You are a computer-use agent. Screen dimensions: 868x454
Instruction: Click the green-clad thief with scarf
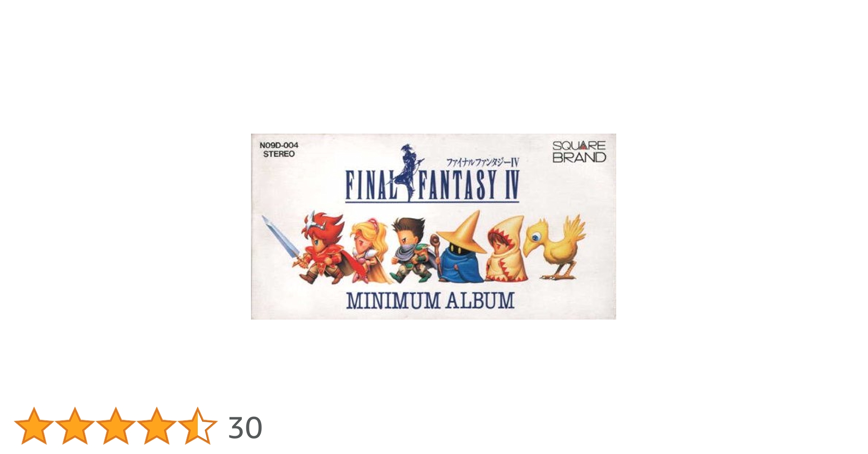click(413, 249)
